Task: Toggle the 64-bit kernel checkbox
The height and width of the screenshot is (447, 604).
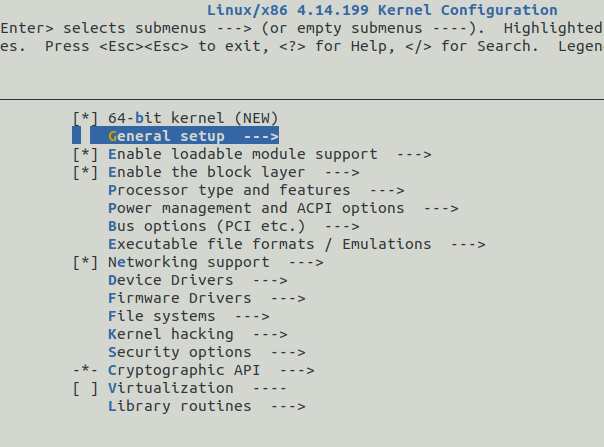Action: coord(85,118)
